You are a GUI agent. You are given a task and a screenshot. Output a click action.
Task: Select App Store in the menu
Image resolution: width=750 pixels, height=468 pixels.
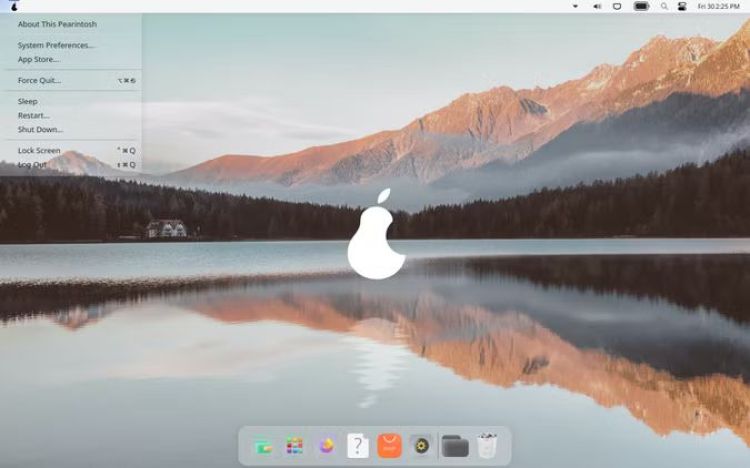click(38, 59)
